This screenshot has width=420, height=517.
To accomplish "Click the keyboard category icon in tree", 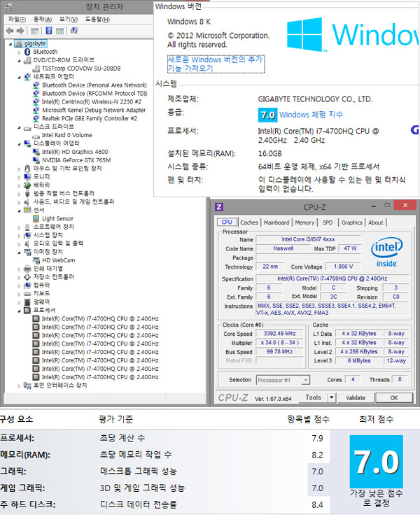I will tap(27, 294).
